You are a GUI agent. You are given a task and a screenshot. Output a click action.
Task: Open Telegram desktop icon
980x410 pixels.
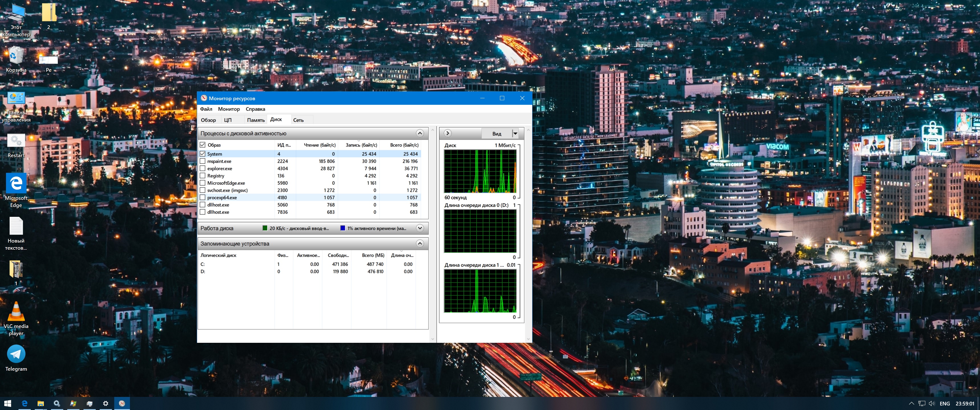tap(16, 354)
